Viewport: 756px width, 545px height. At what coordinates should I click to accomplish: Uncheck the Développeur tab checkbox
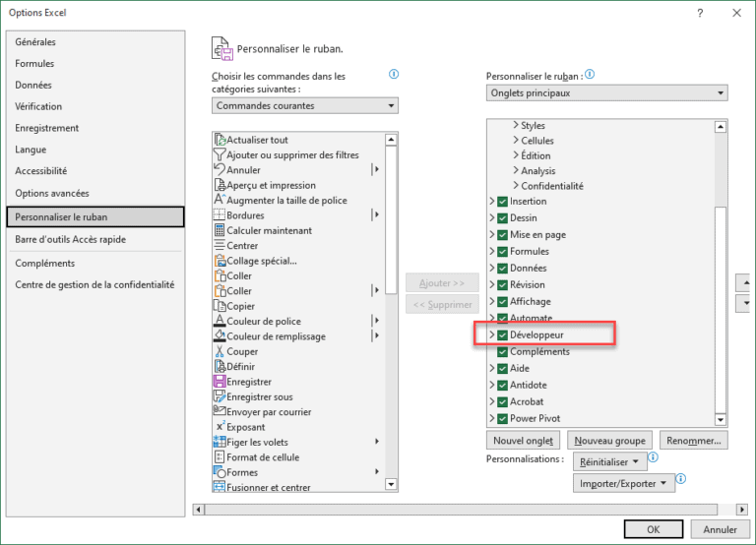click(502, 335)
